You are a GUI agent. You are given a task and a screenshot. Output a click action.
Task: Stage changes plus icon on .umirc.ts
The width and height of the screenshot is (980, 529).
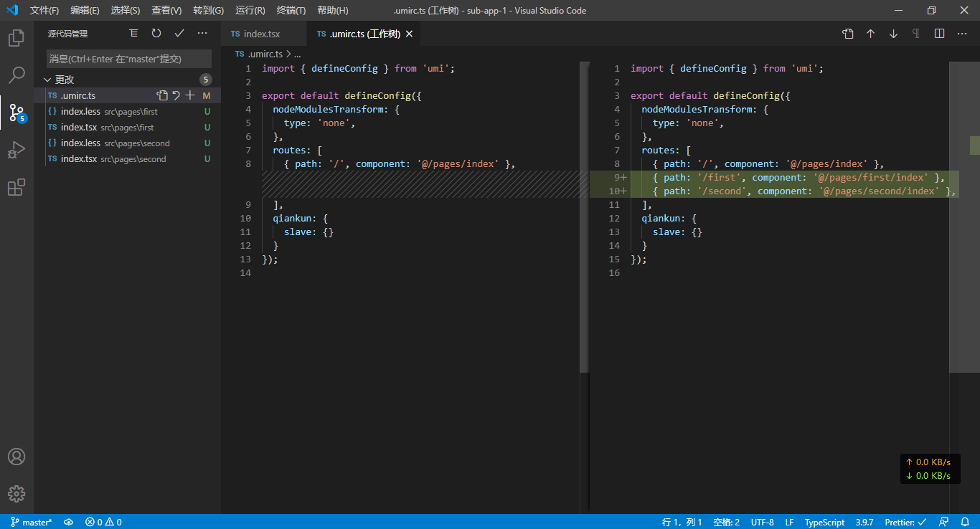pos(190,95)
